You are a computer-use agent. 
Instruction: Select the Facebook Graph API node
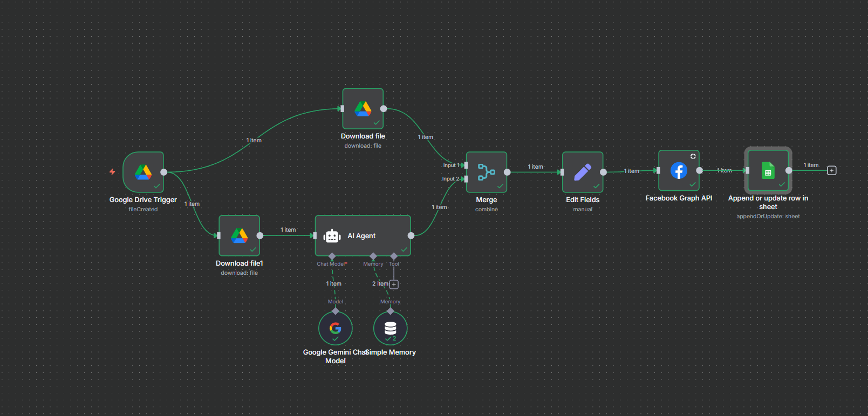click(x=679, y=170)
